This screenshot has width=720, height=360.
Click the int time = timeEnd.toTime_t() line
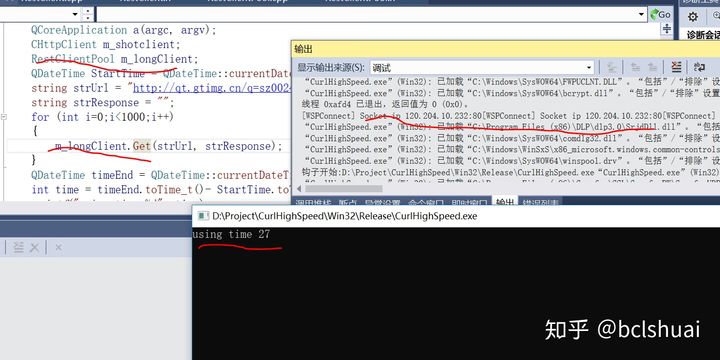[x=161, y=190]
